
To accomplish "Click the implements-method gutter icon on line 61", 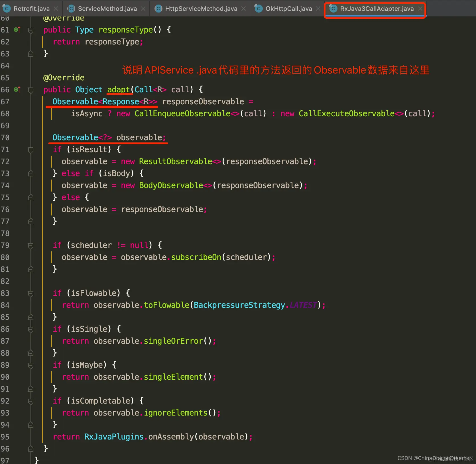I will click(17, 30).
